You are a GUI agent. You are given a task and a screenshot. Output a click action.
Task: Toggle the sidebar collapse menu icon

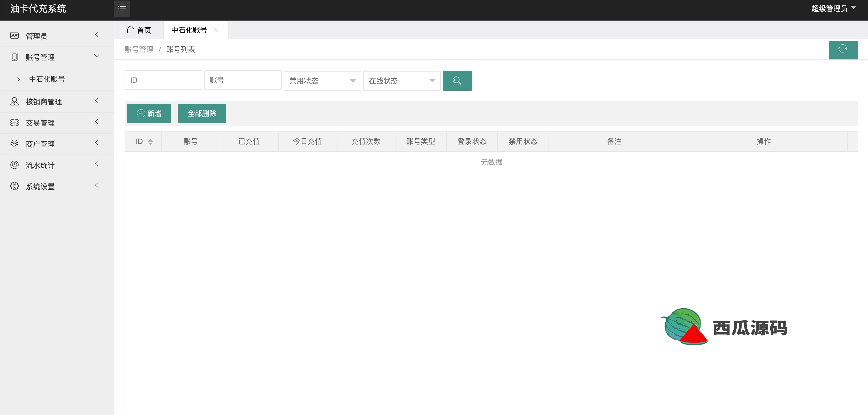[x=122, y=9]
